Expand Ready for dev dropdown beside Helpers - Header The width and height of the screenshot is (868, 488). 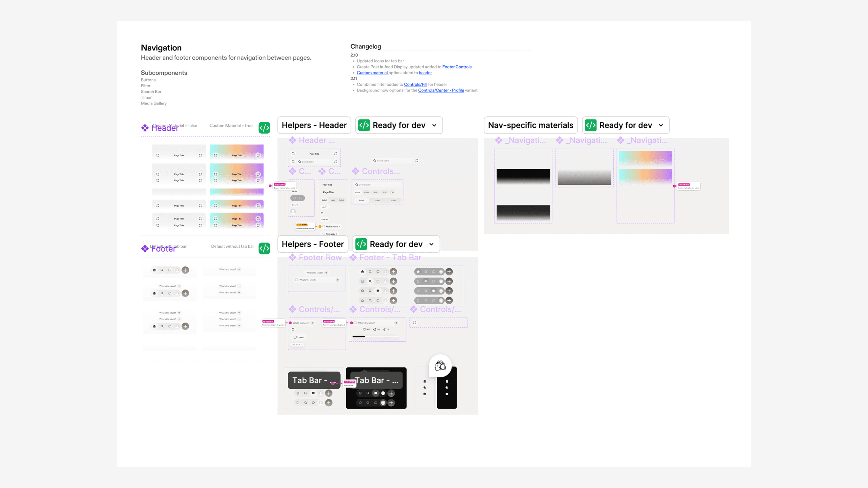(x=434, y=125)
